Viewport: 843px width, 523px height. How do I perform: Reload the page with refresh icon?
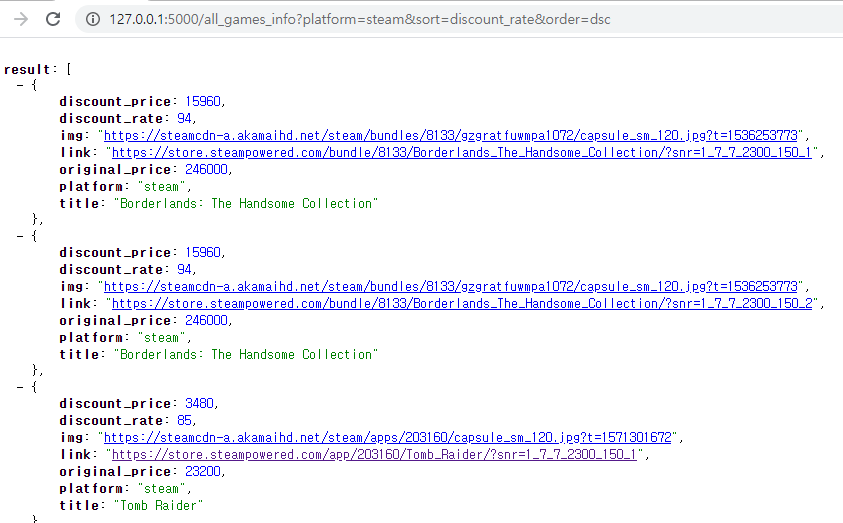point(53,19)
